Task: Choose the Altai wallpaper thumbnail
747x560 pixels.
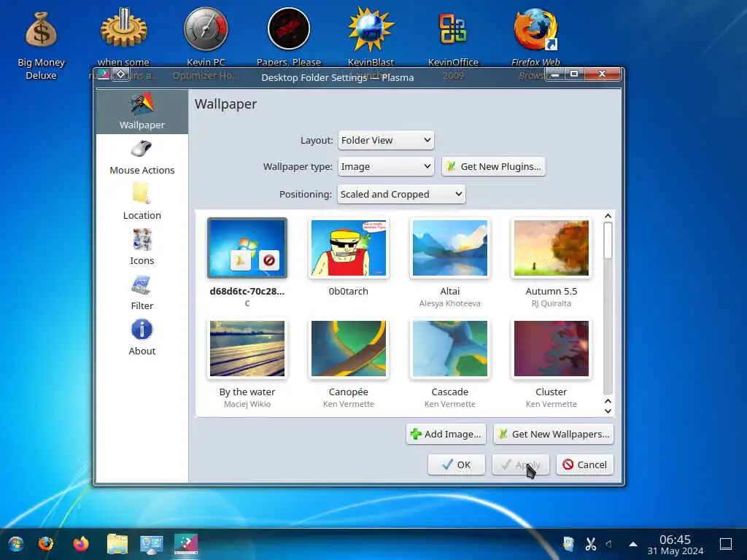Action: 450,248
